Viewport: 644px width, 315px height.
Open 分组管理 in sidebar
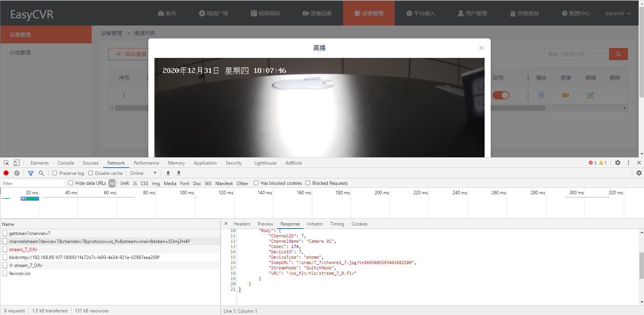[x=20, y=53]
